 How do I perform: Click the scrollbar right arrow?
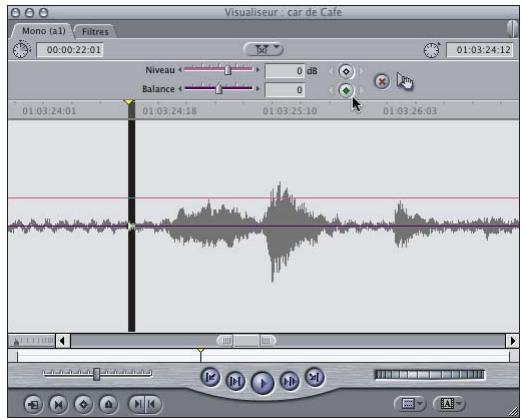click(x=512, y=341)
